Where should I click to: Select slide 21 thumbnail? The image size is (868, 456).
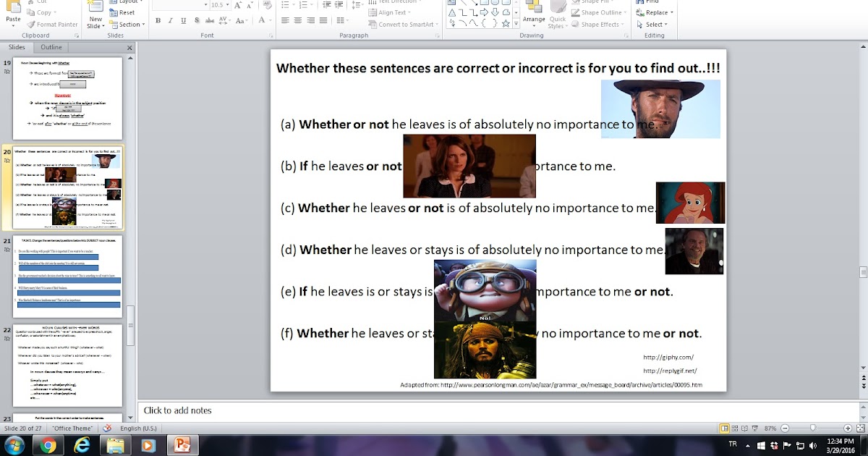tap(67, 276)
